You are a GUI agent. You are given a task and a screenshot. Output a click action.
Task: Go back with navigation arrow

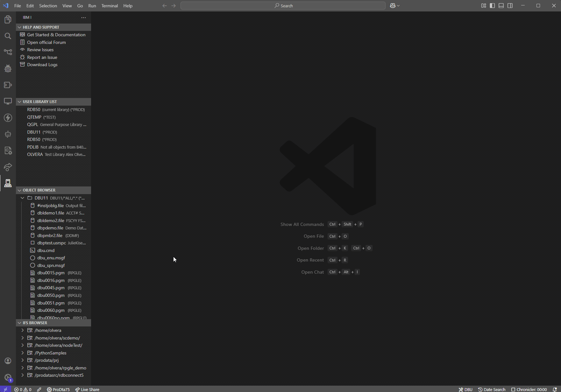click(165, 6)
